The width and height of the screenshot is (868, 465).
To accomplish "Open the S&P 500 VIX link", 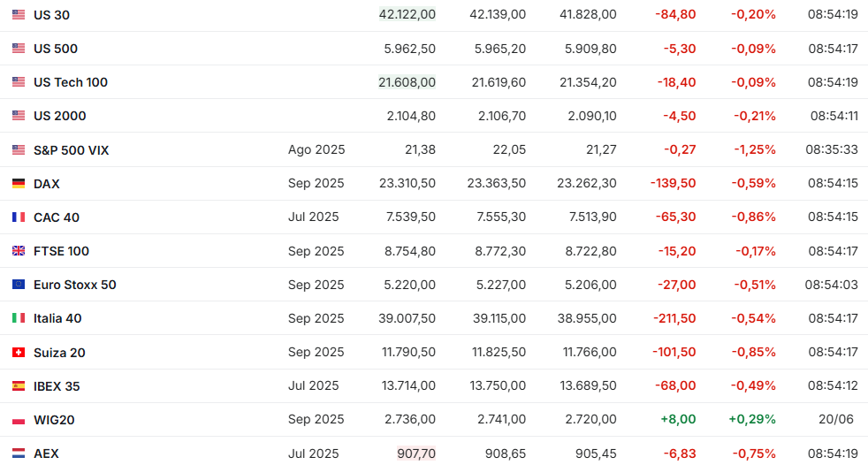I will tap(72, 150).
